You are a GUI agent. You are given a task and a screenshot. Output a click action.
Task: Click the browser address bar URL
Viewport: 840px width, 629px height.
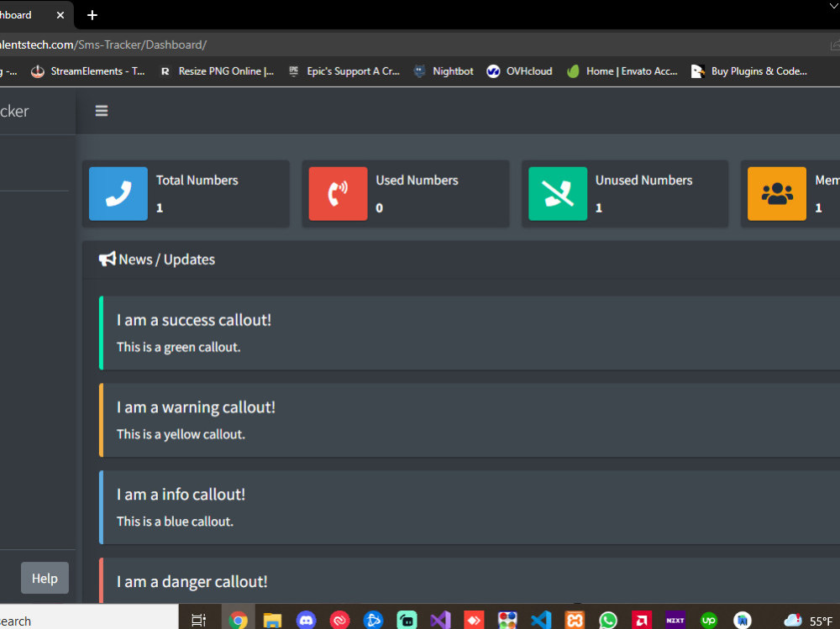point(103,45)
